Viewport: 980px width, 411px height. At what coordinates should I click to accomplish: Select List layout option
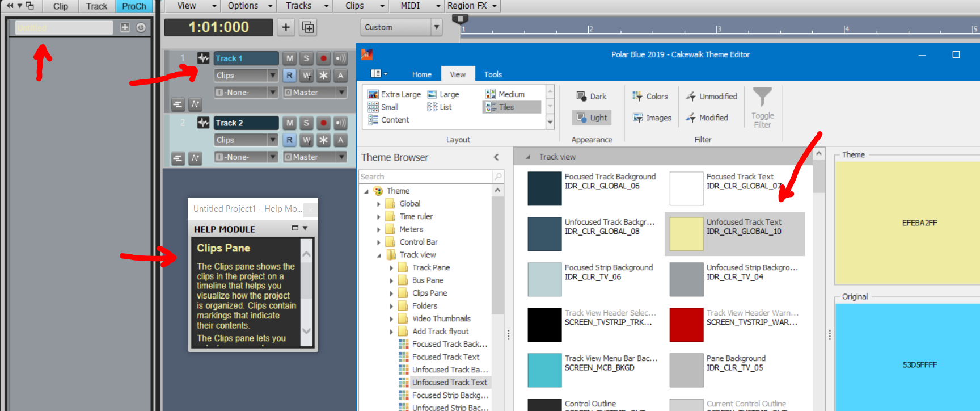(x=440, y=107)
